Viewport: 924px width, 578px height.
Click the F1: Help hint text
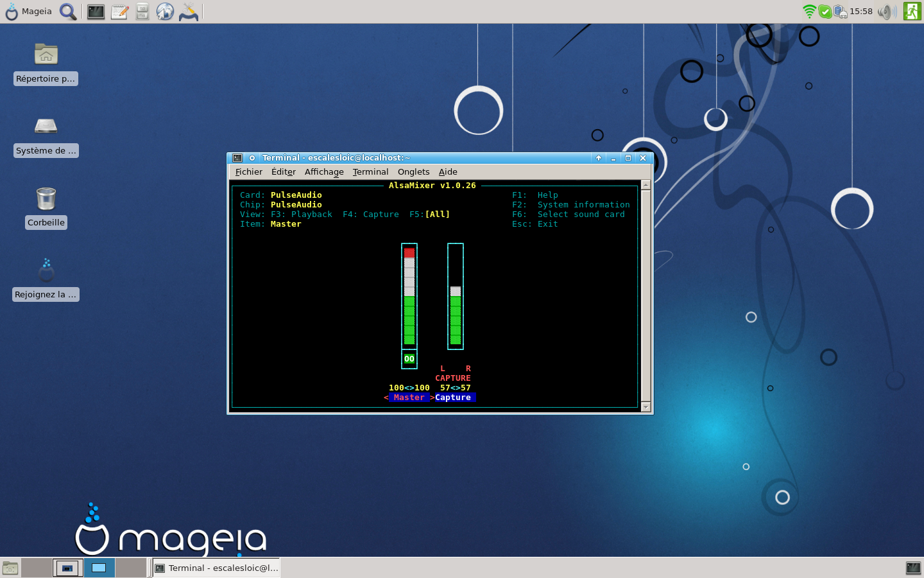tap(535, 195)
